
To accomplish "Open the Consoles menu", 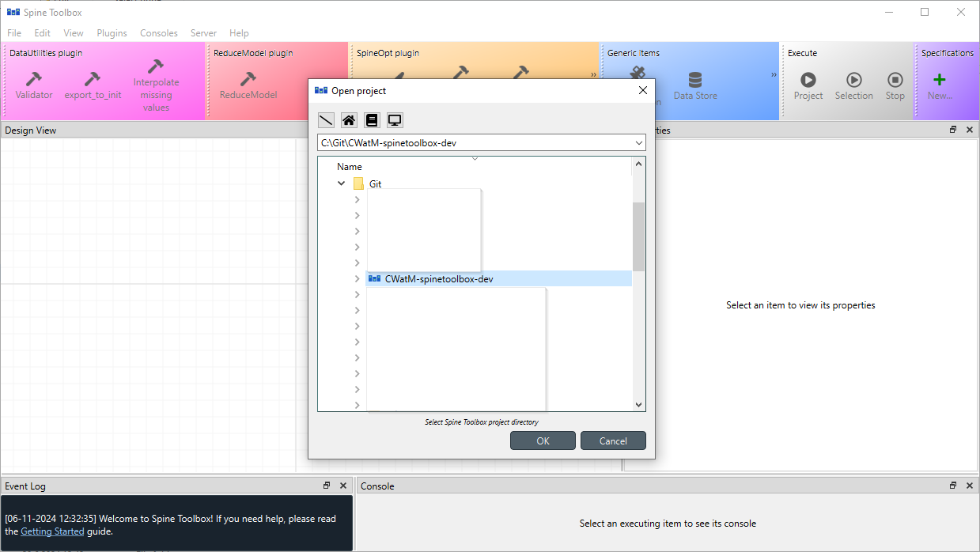I will tap(159, 33).
